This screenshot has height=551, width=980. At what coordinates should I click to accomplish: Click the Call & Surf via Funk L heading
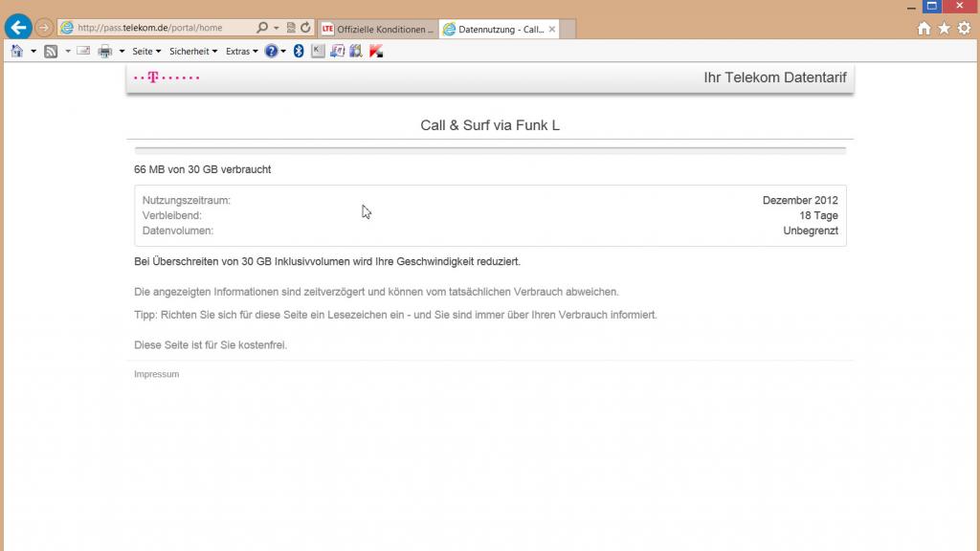click(x=490, y=125)
